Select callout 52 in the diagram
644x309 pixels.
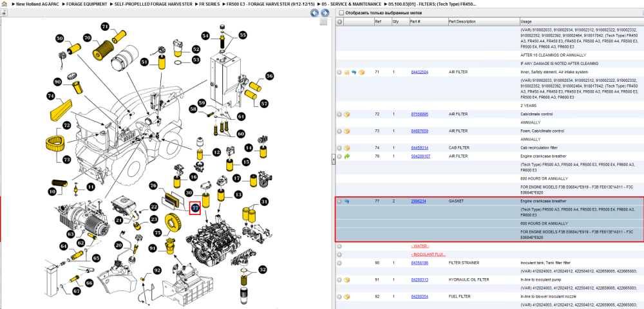pyautogui.click(x=196, y=49)
